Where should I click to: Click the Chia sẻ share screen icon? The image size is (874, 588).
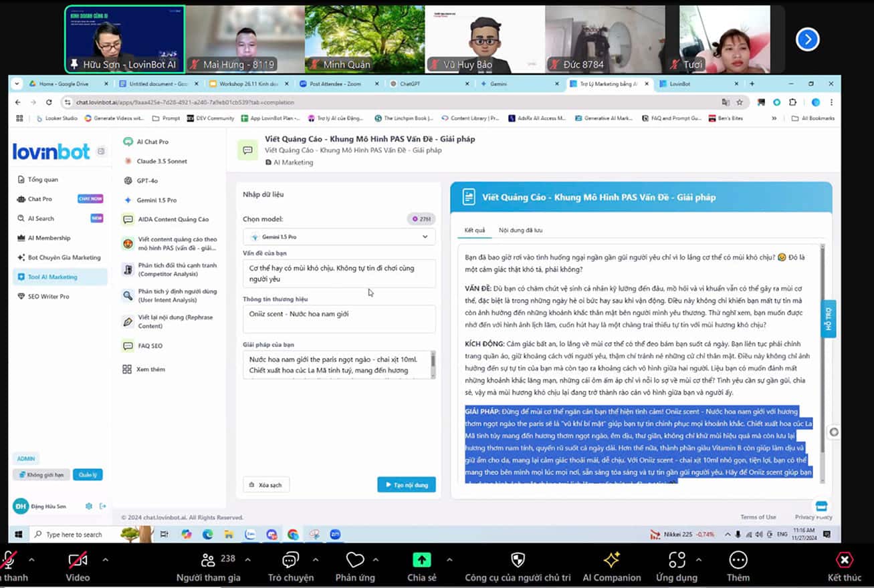pos(421,560)
